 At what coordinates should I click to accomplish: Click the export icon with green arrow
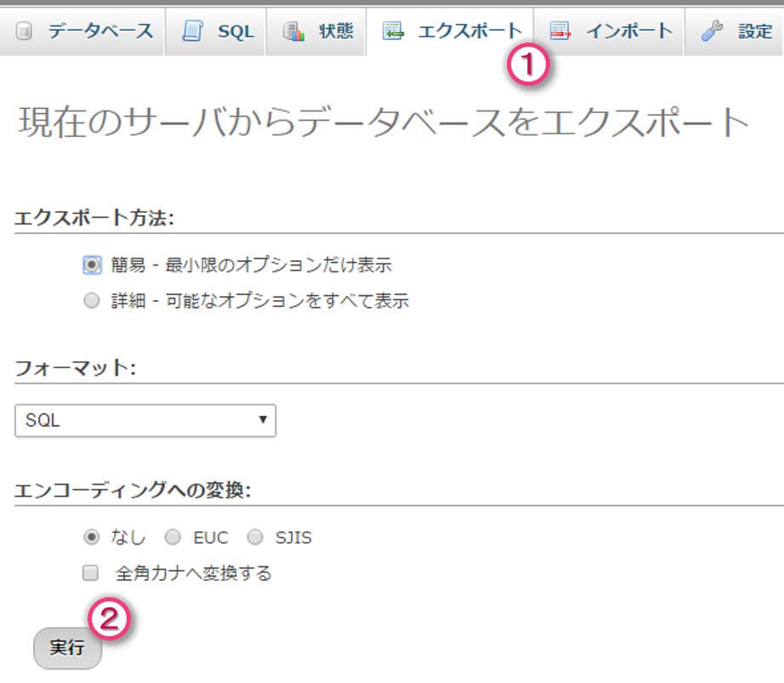point(393,31)
